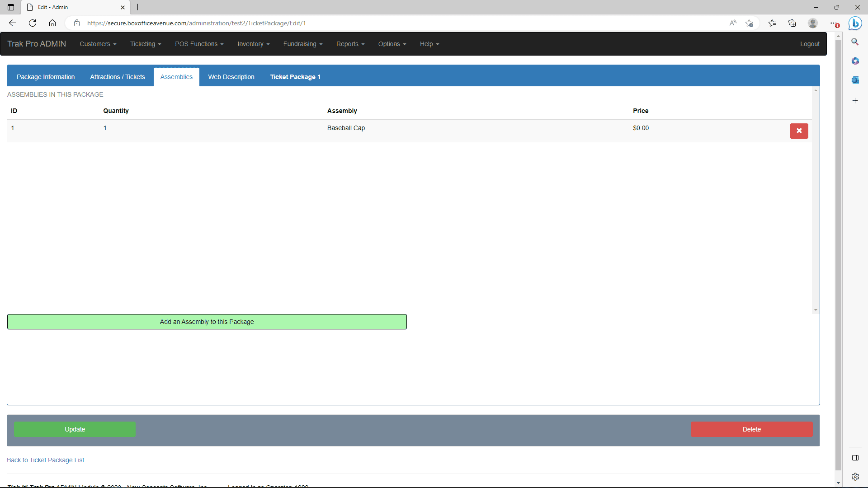Switch to Attractions / Tickets tab

[x=118, y=77]
